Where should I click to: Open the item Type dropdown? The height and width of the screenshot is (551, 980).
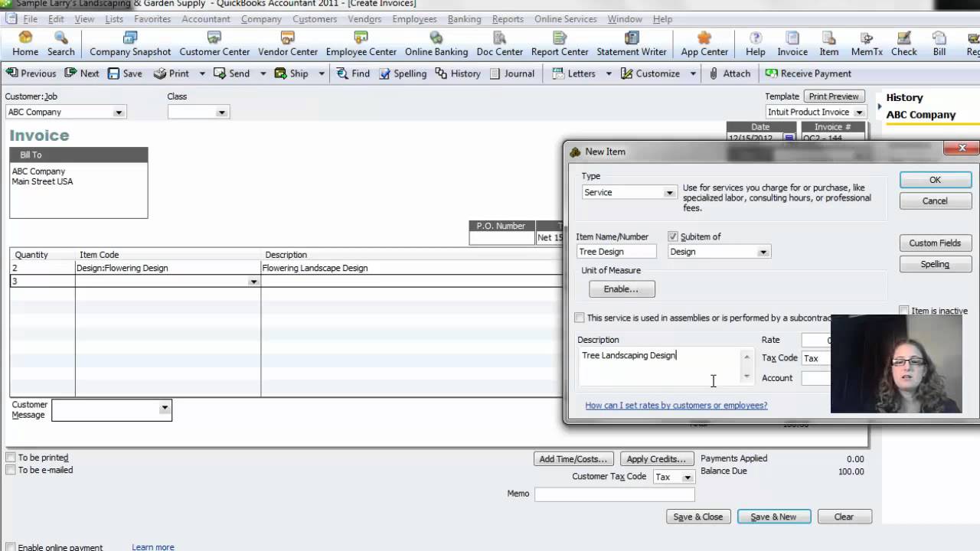pos(669,193)
